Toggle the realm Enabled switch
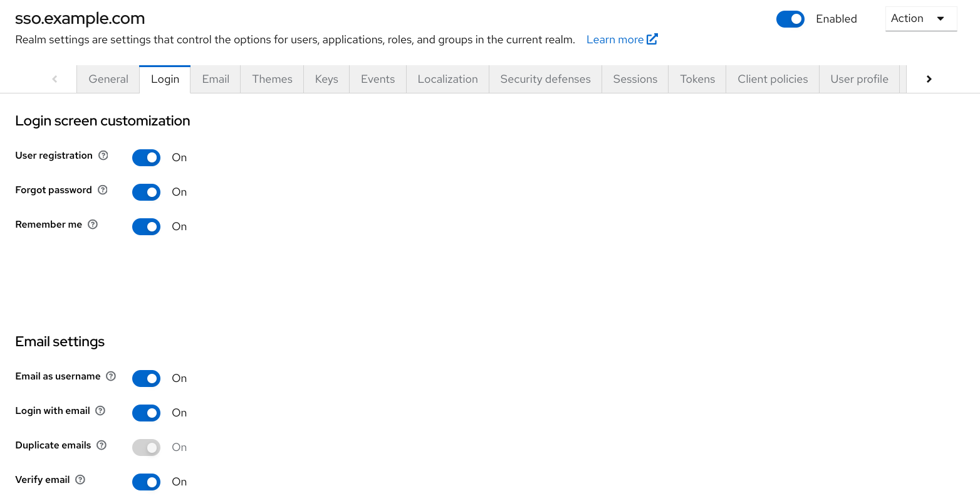The width and height of the screenshot is (980, 498). 790,19
